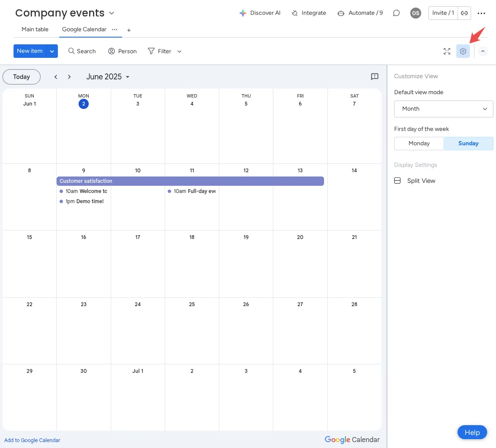Click date 14 in calendar
This screenshot has height=448, width=496.
tap(354, 171)
